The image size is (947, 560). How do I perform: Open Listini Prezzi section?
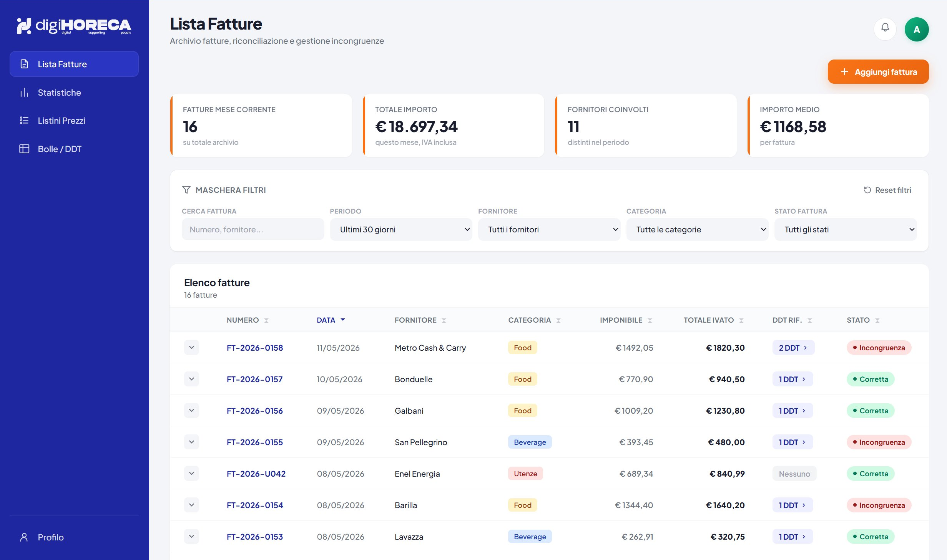74,121
